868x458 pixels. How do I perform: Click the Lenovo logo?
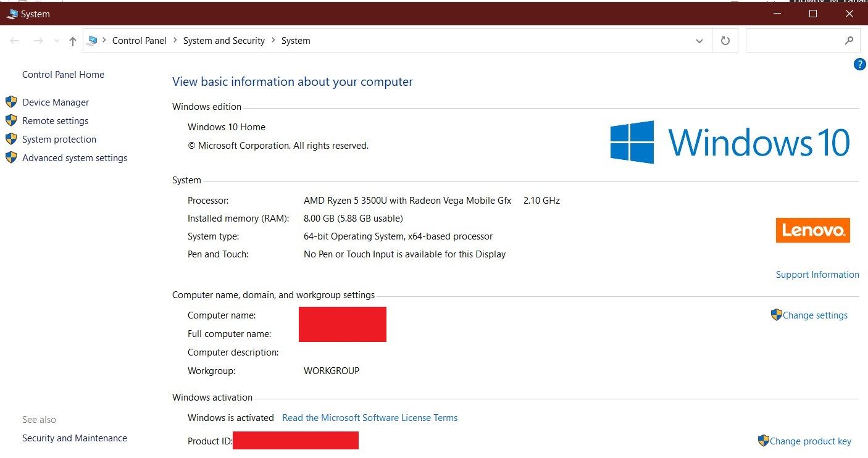pos(812,230)
